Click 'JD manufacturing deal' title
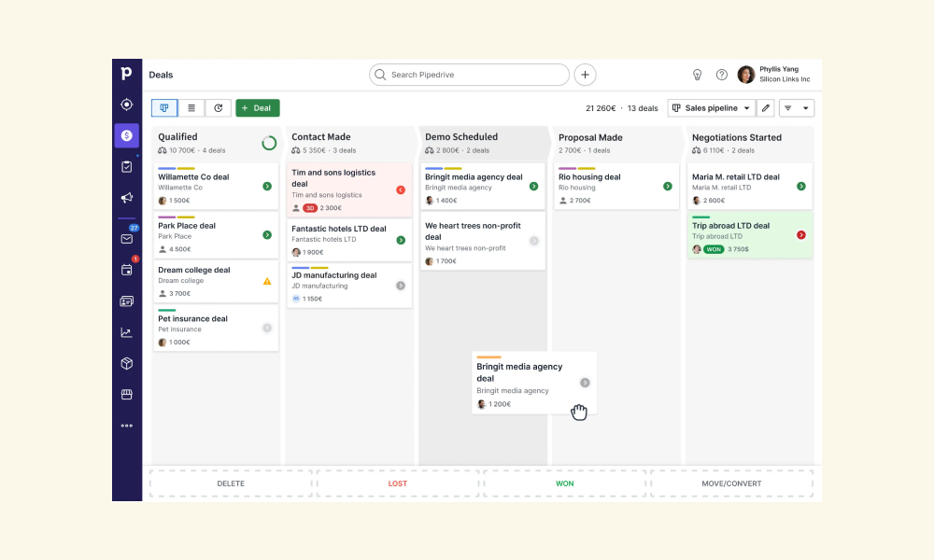 point(333,275)
